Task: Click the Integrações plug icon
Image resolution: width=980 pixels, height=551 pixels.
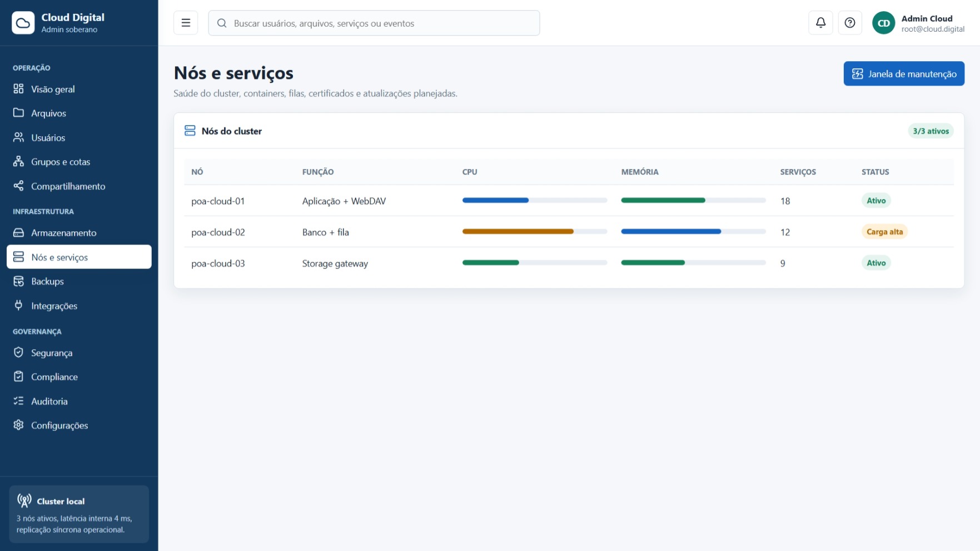Action: pos(18,305)
